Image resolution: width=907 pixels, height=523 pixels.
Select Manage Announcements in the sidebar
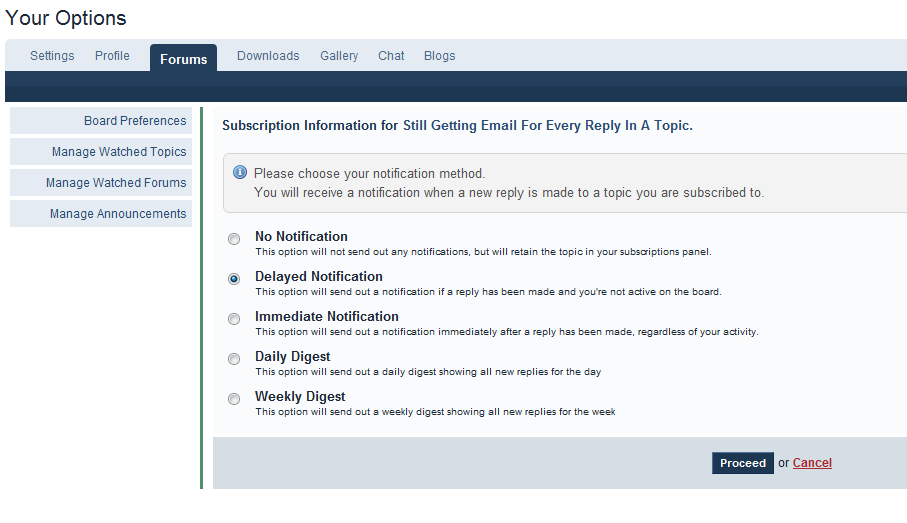click(101, 213)
